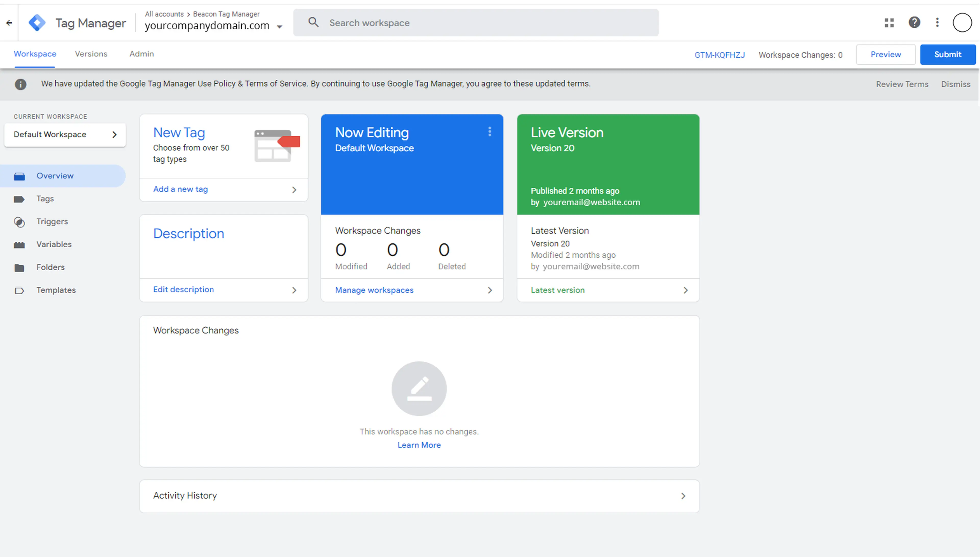The width and height of the screenshot is (980, 557).
Task: Click the chevron next to Add a new tag
Action: tap(294, 190)
